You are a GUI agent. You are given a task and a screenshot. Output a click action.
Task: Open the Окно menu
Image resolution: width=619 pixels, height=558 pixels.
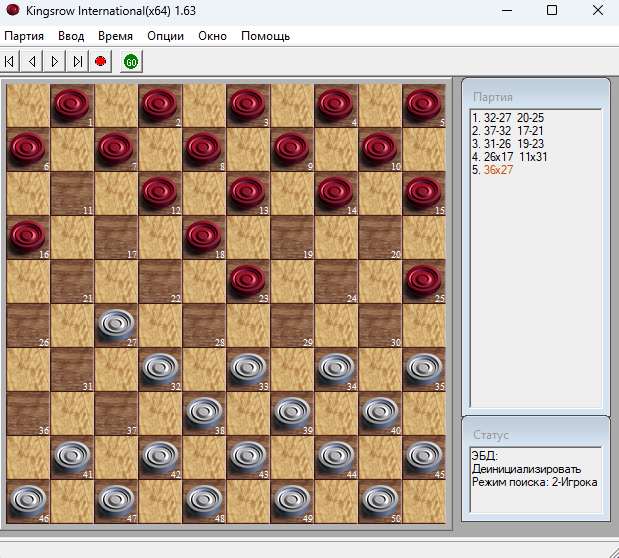(212, 36)
